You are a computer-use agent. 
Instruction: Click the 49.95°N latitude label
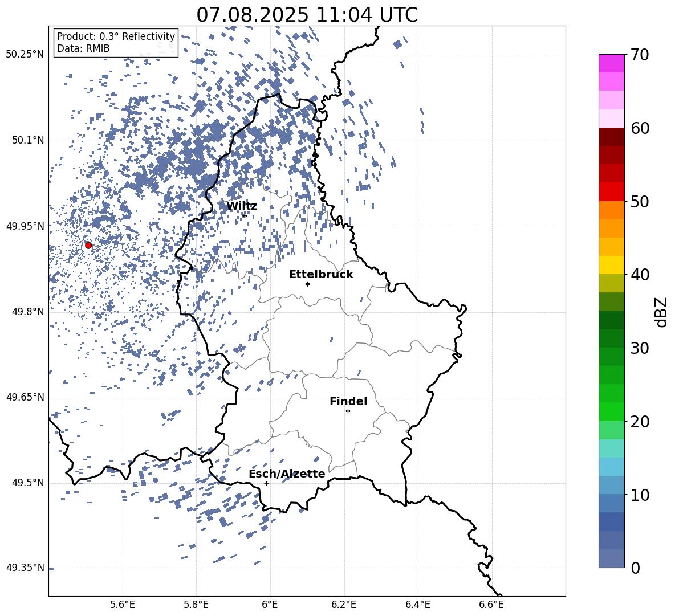(25, 226)
